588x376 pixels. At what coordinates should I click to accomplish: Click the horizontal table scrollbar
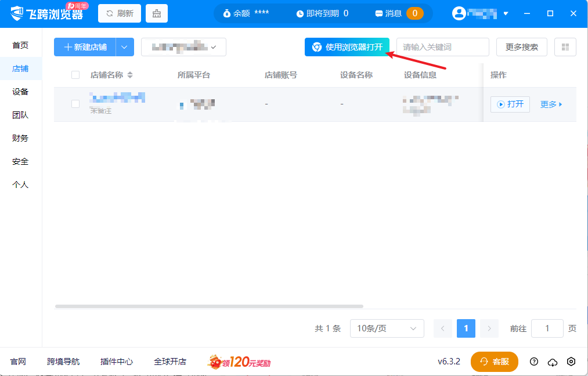click(x=209, y=306)
